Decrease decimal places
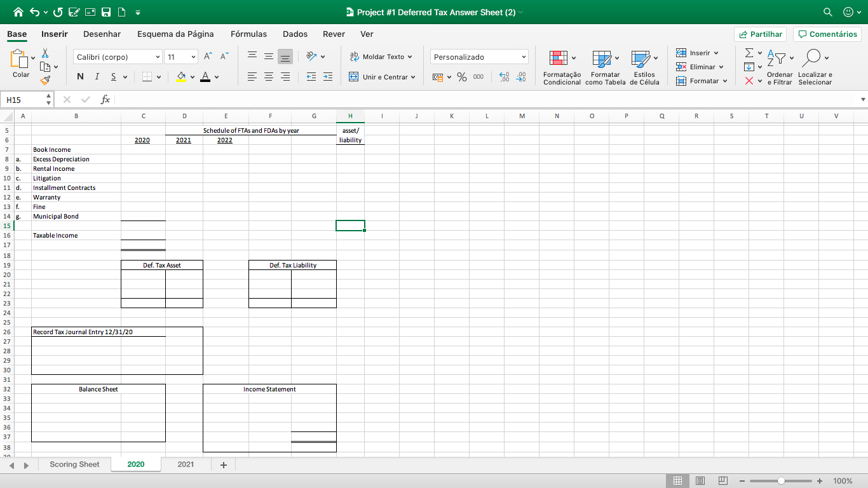Viewport: 868px width, 488px height. (522, 77)
